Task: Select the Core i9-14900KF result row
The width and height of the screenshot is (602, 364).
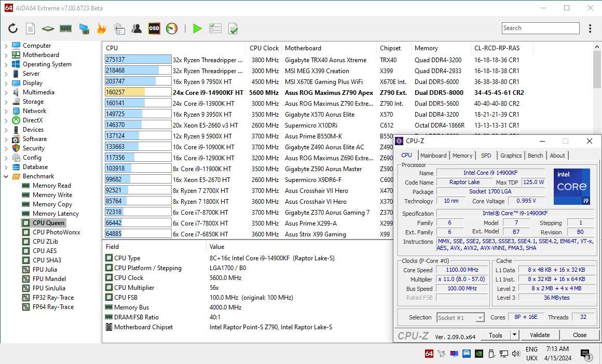Action: (x=315, y=92)
